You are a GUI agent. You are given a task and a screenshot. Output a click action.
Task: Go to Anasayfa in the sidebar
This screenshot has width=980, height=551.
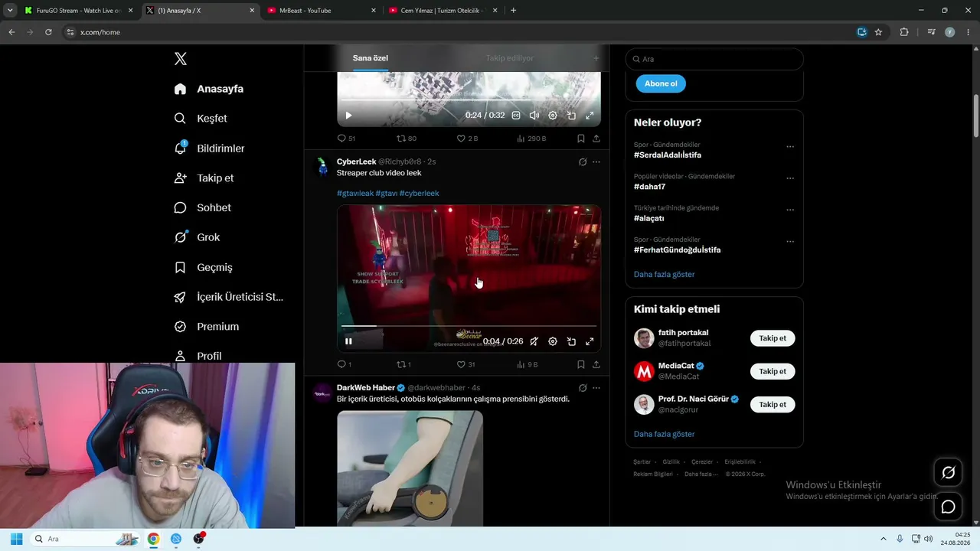click(209, 89)
